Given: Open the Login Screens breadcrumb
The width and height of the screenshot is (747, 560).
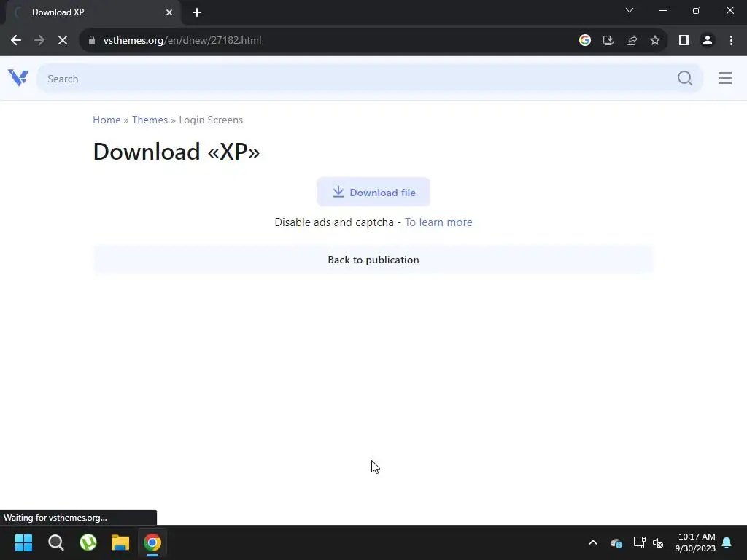Looking at the screenshot, I should (211, 120).
